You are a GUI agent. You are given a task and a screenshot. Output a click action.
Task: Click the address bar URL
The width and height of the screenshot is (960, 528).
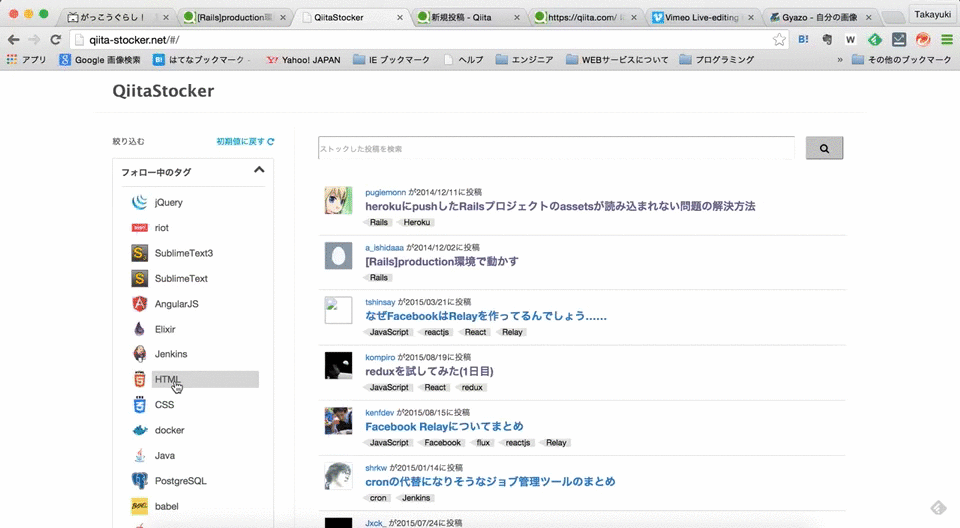click(134, 40)
